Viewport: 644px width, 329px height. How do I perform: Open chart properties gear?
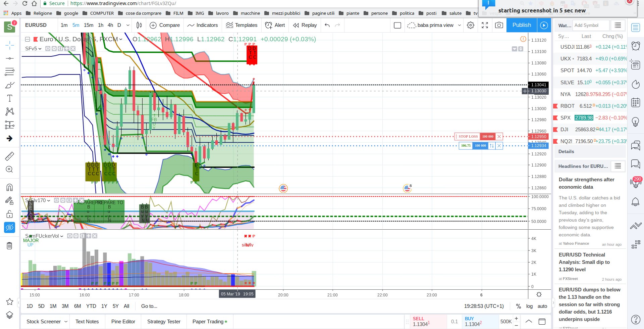(x=471, y=25)
